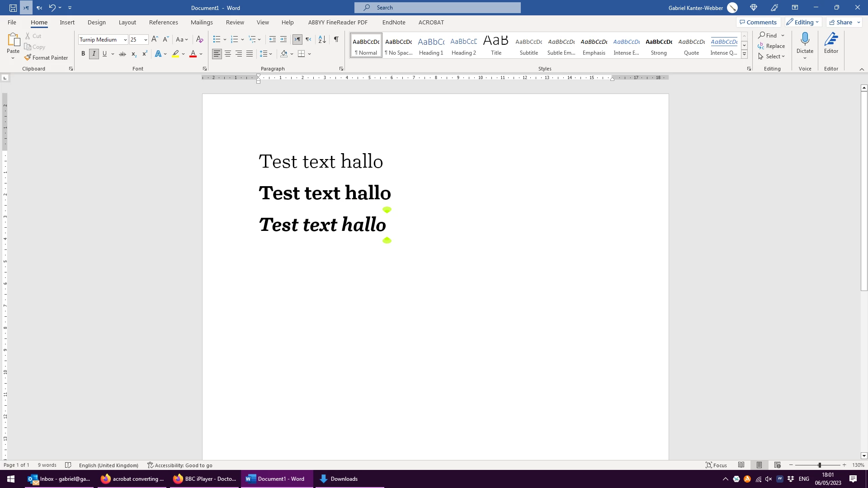Screen dimensions: 868x488
Task: Expand the Styles gallery more arrow
Action: pyautogui.click(x=744, y=55)
